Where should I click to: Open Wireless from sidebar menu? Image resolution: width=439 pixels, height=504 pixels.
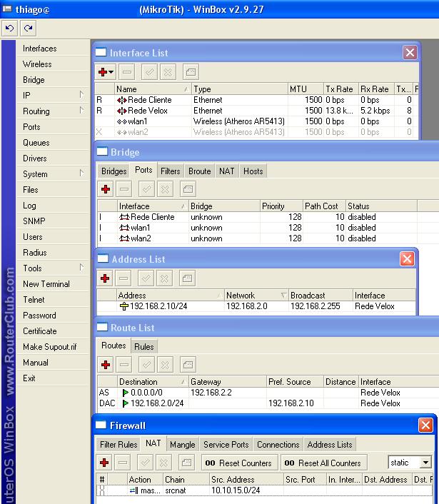tap(53, 64)
